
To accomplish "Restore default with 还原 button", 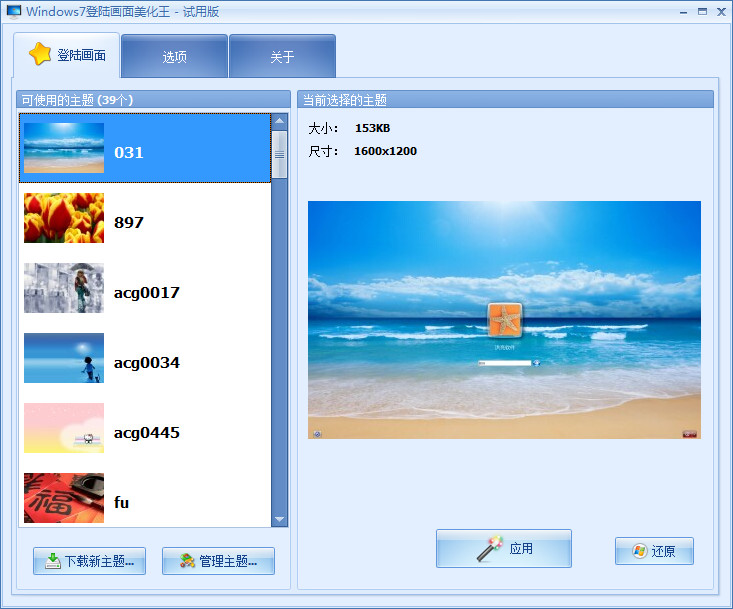I will tap(654, 551).
